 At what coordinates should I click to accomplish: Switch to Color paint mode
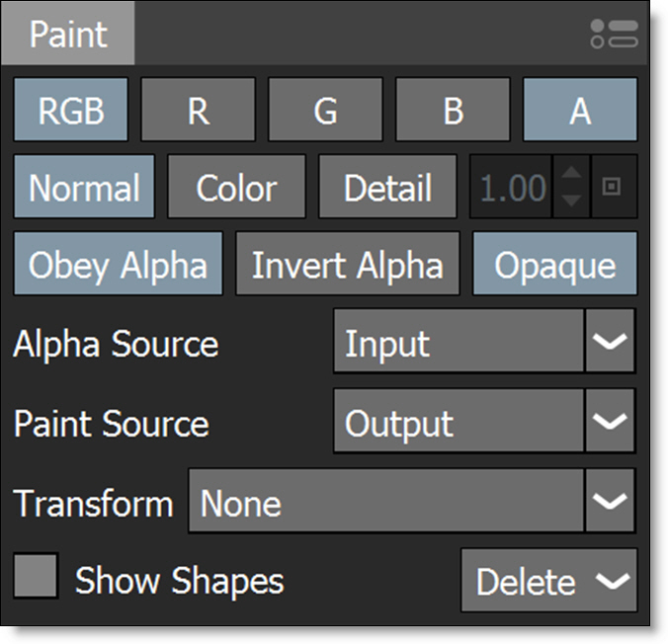click(236, 187)
